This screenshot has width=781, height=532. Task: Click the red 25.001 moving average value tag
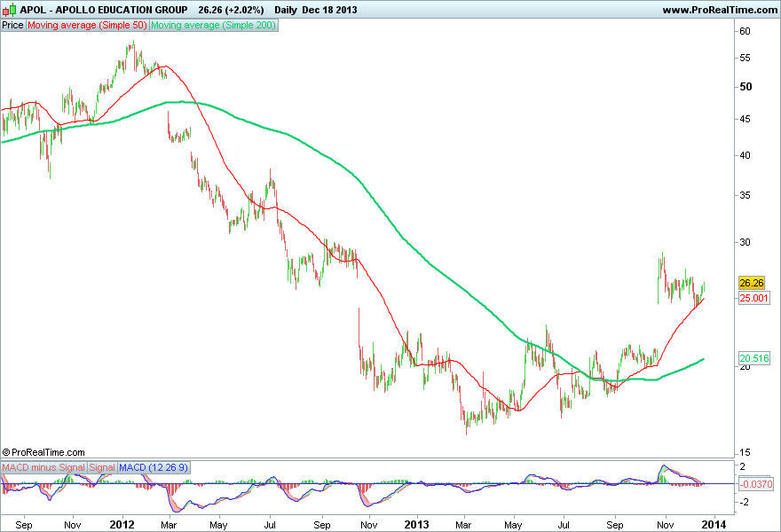pyautogui.click(x=753, y=298)
